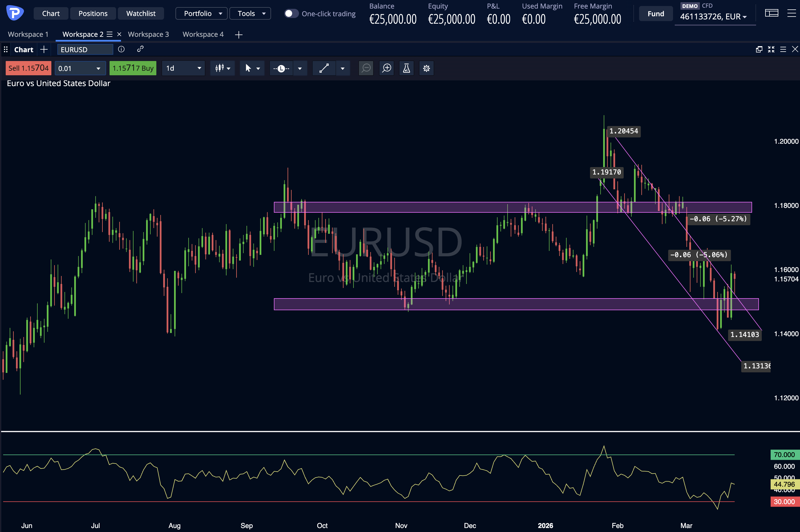Open the 1d timeframe dropdown

click(x=183, y=68)
